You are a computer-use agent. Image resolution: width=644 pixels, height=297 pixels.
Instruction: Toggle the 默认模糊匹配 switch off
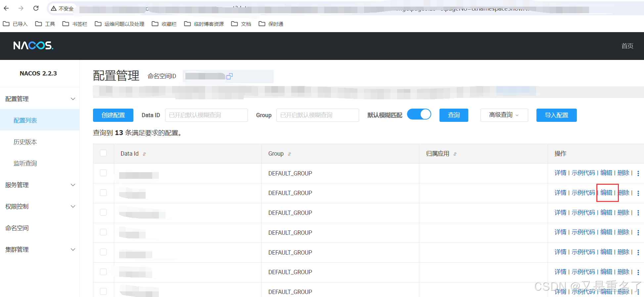419,115
